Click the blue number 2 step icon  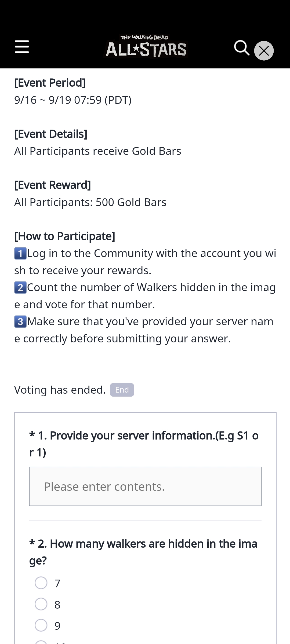tap(20, 288)
